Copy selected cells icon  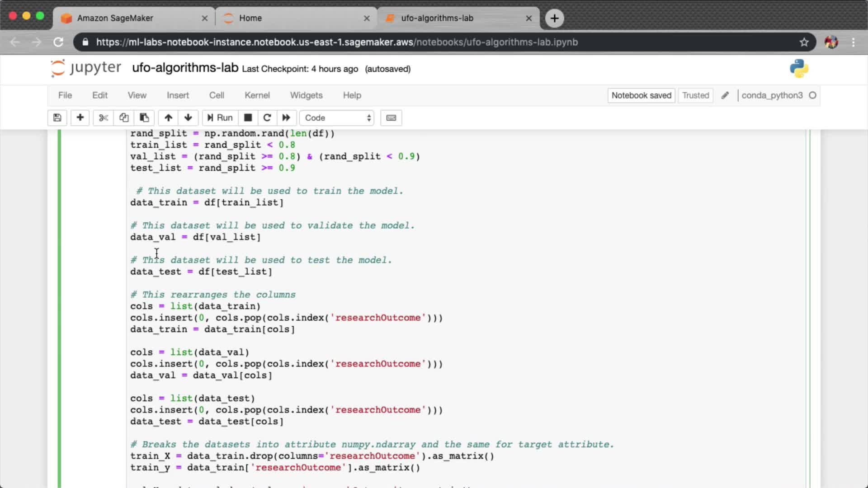pos(124,118)
